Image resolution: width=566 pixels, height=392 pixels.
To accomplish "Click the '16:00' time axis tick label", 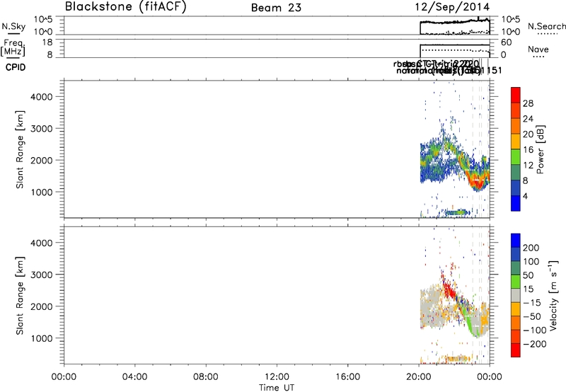I will [x=347, y=377].
